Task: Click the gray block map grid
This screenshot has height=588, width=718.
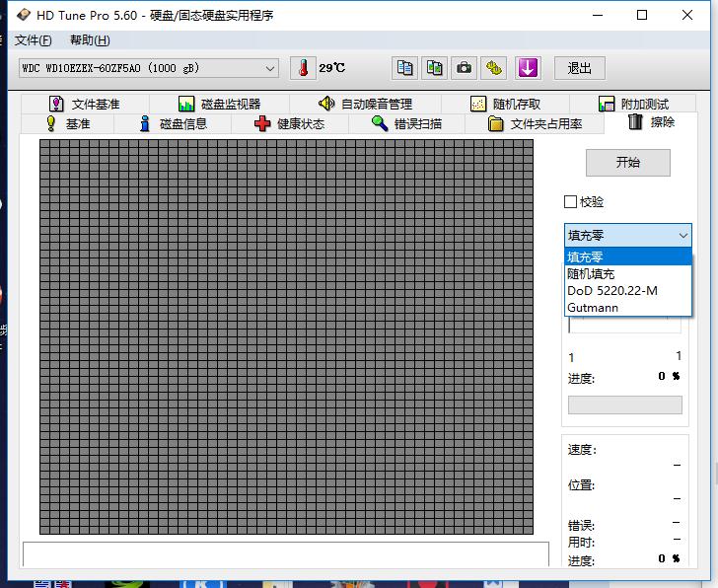Action: click(x=286, y=336)
